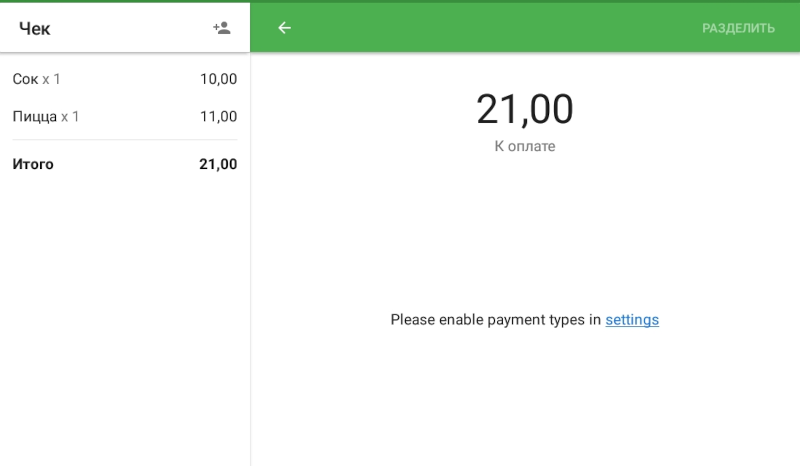Screen dimensions: 800x466
Task: Click blank area below the settings message
Action: coord(524,400)
